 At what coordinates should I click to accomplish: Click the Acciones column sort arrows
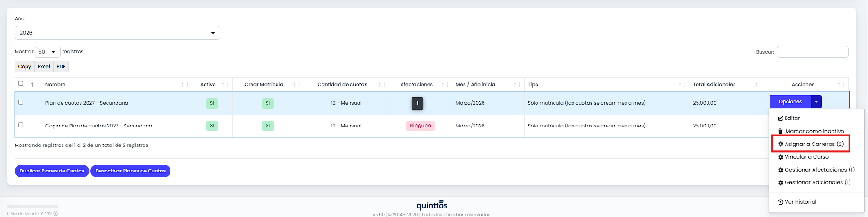point(841,85)
